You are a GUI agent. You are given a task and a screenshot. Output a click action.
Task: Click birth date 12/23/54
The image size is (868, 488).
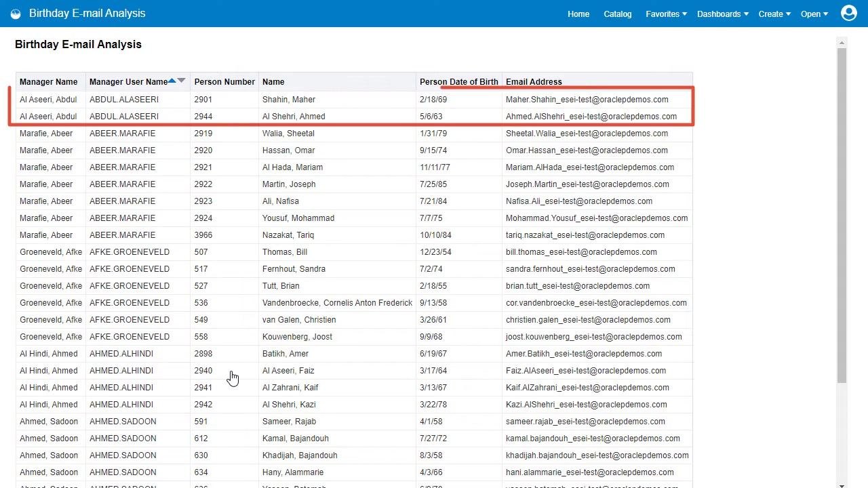[x=435, y=252]
